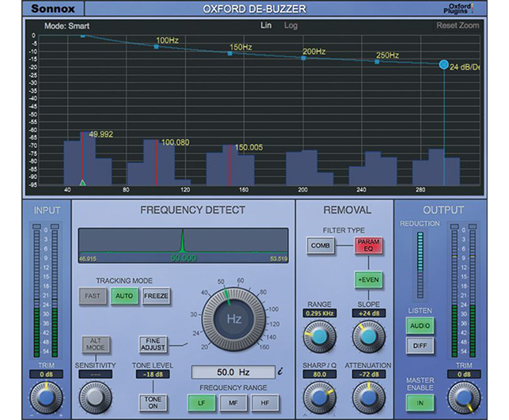Image resolution: width=509 pixels, height=420 pixels.
Task: Click the SENSITIVITY value field
Action: click(x=96, y=374)
